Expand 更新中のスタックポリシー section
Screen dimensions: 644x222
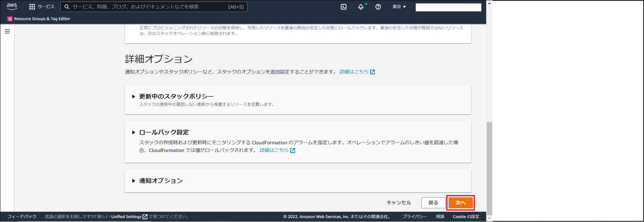click(x=134, y=96)
